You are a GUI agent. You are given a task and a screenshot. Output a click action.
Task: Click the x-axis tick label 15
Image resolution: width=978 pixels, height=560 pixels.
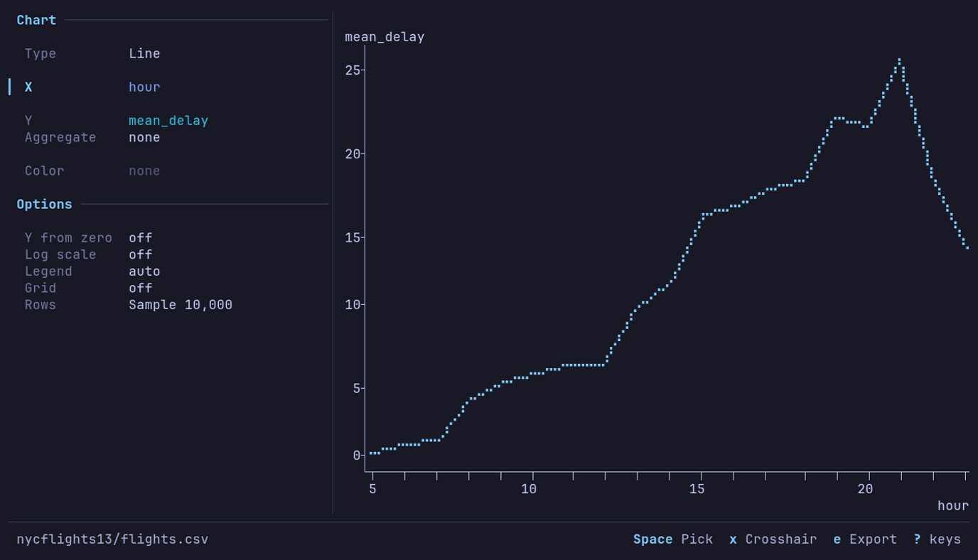(x=697, y=489)
